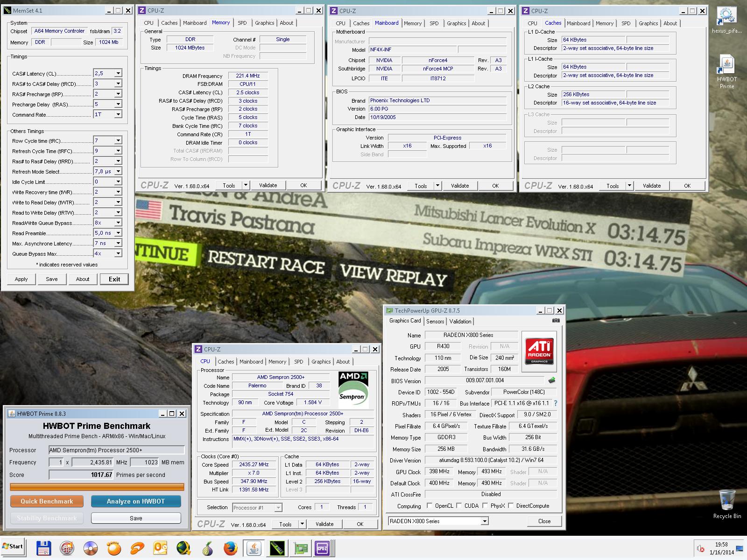This screenshot has height=560, width=747.
Task: Click Analyze on HWBOT button
Action: pyautogui.click(x=136, y=501)
